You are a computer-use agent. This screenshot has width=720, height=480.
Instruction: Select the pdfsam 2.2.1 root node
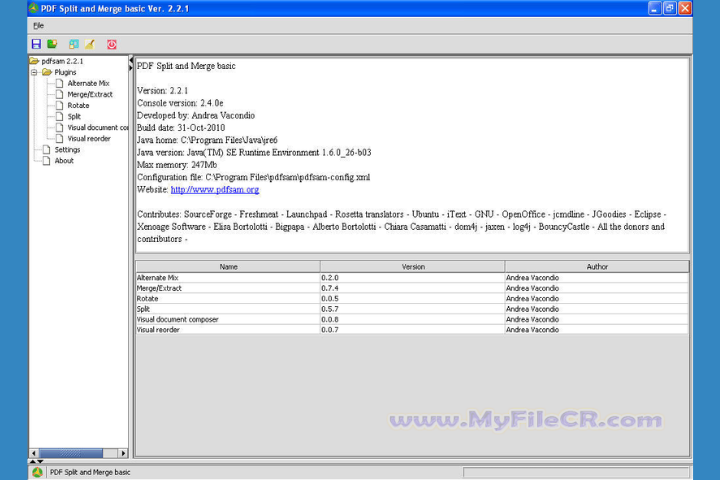(62, 61)
